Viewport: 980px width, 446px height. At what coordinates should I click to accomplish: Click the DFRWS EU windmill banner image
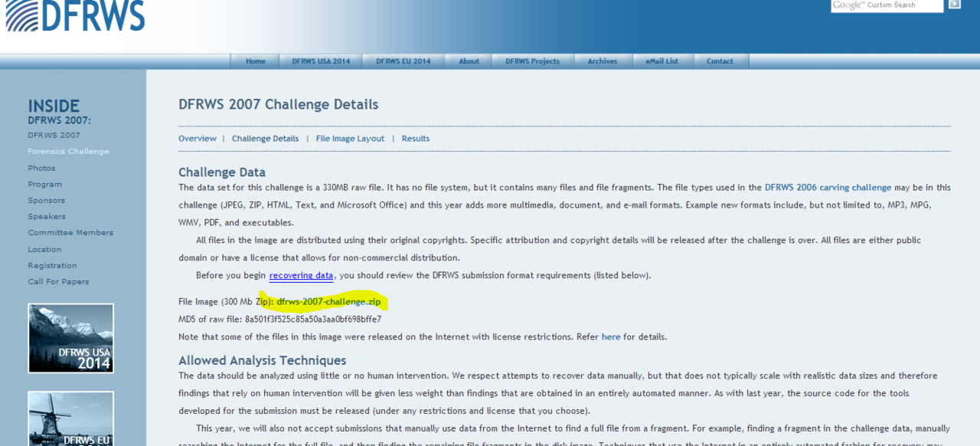tap(71, 419)
